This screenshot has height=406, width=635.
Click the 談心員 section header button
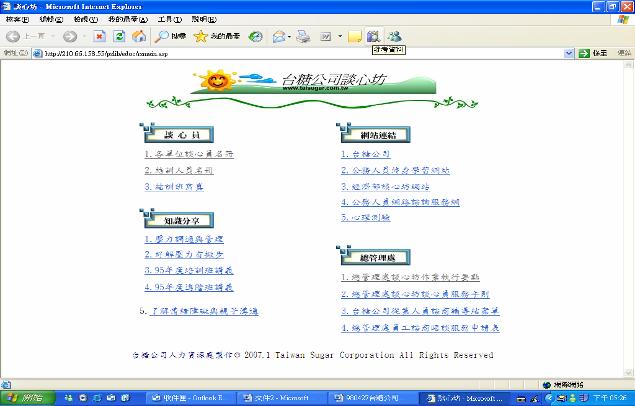(177, 133)
